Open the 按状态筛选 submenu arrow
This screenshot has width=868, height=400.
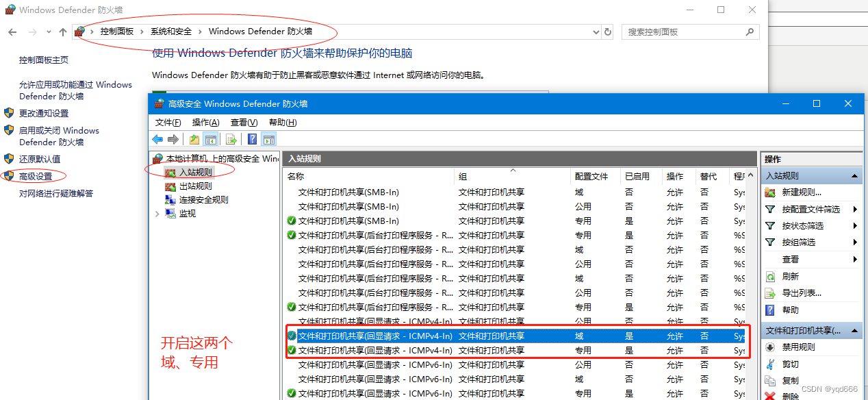(855, 225)
